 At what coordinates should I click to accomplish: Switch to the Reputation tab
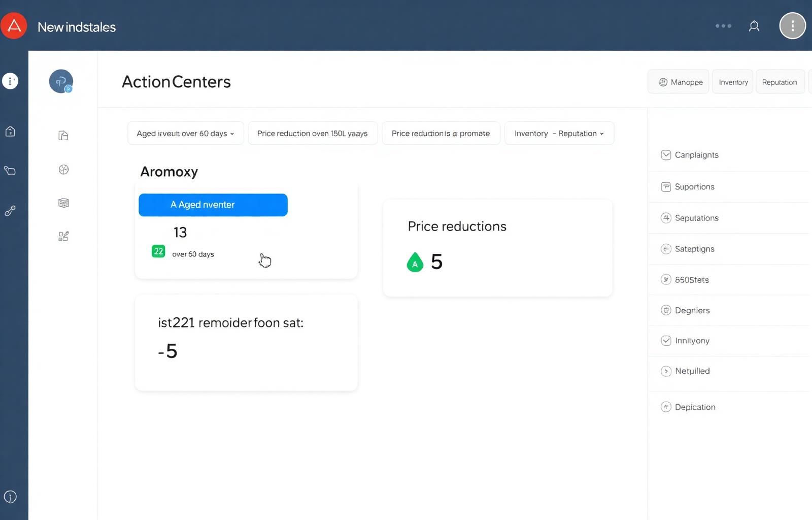coord(780,82)
